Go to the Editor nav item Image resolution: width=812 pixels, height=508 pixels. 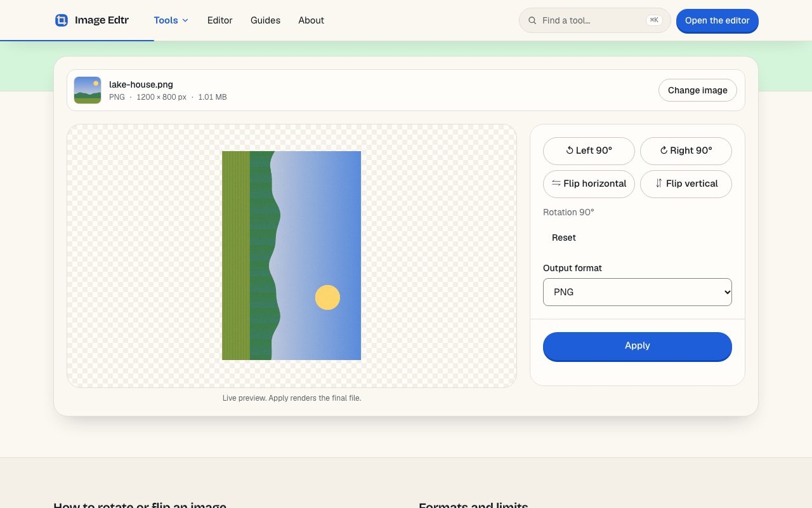pos(220,20)
